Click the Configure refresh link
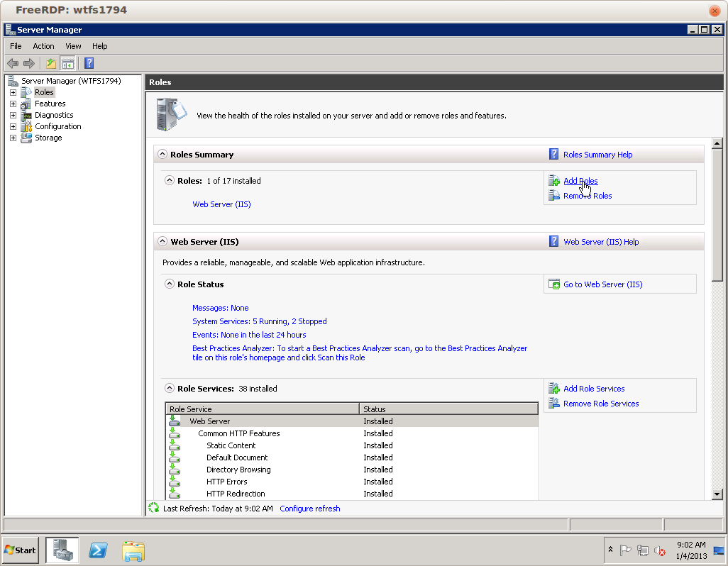Screen dimensions: 728x566 [309, 509]
